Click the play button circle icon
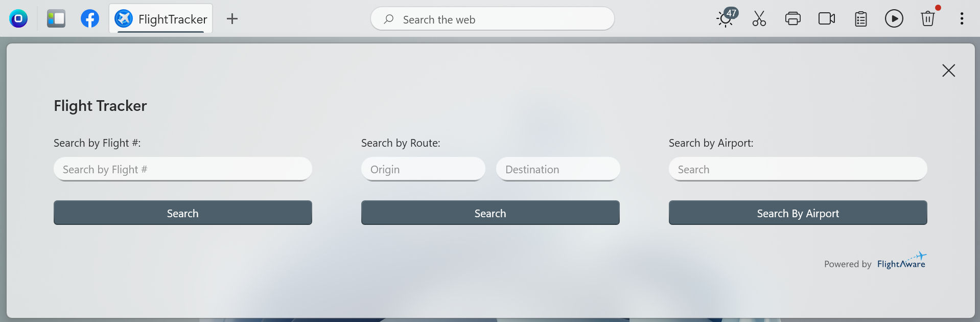 point(894,19)
